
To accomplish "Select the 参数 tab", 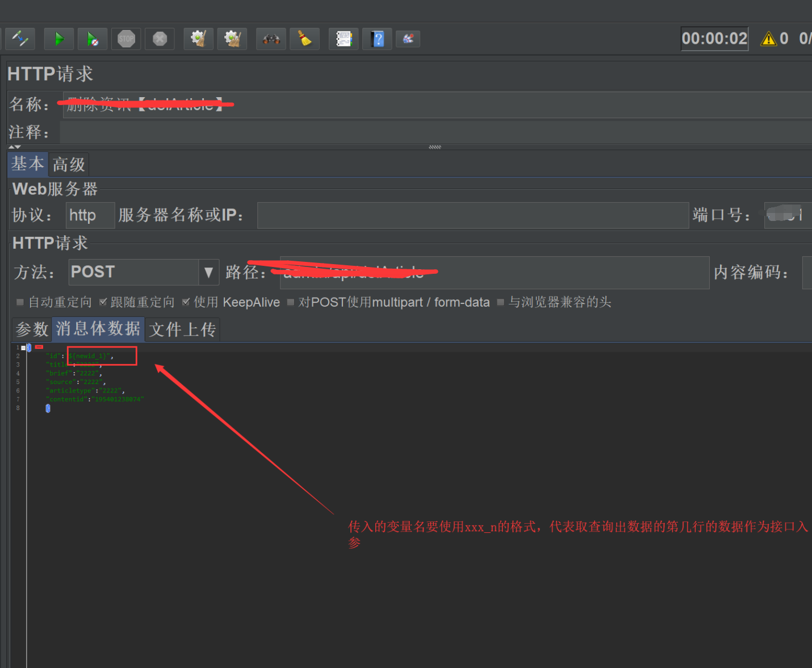I will coord(31,329).
